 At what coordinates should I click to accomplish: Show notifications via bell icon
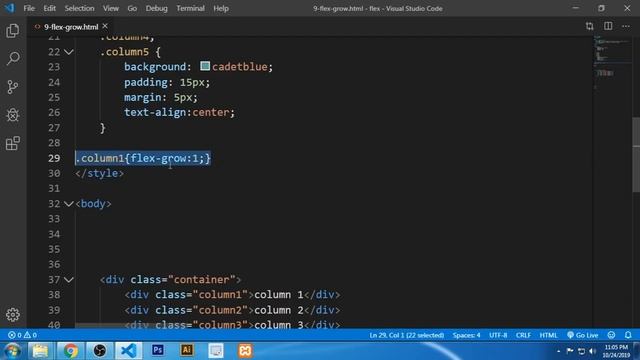tap(628, 335)
